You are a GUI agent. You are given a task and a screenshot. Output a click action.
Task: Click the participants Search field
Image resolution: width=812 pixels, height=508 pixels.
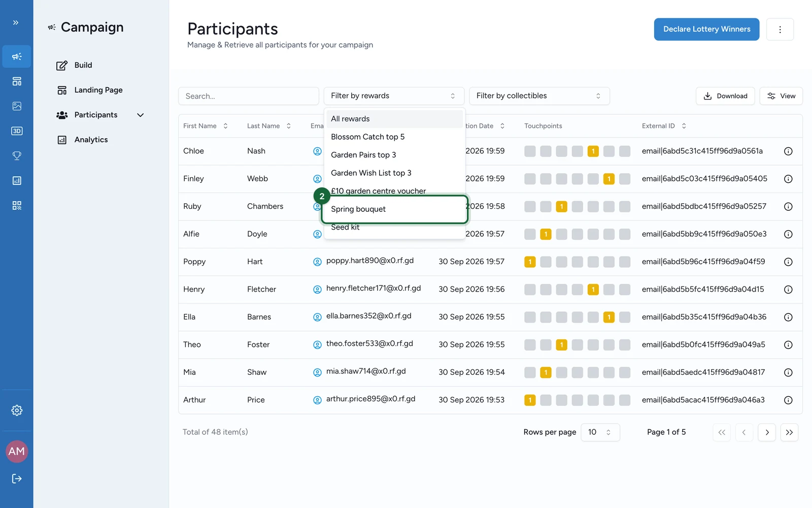(249, 96)
